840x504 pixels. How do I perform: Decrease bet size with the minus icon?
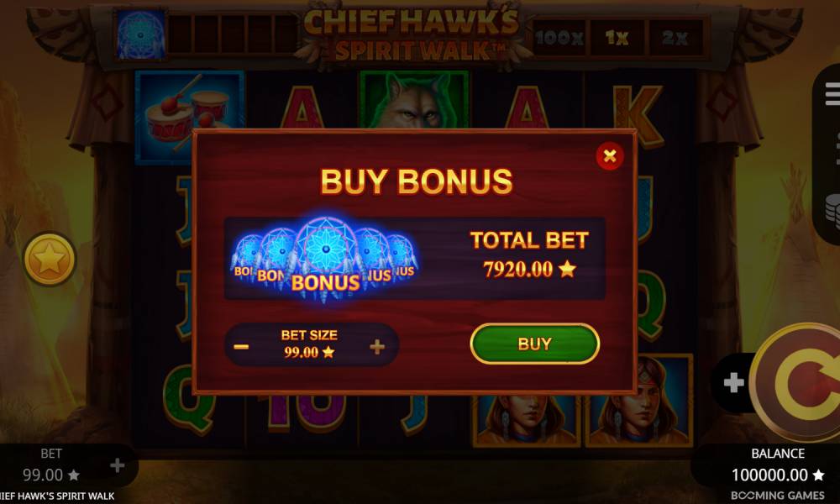[241, 347]
